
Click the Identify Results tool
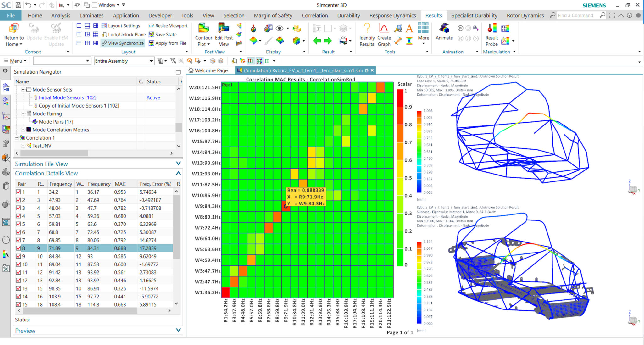pyautogui.click(x=366, y=35)
